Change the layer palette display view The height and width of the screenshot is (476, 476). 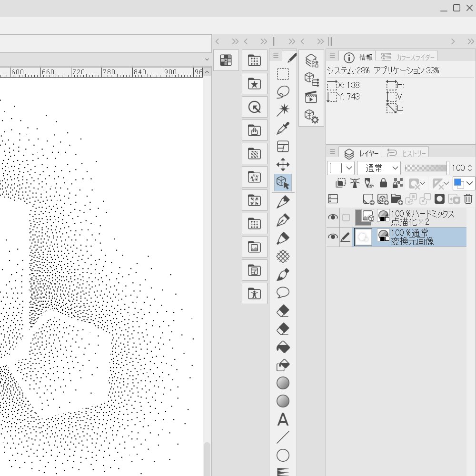click(333, 199)
